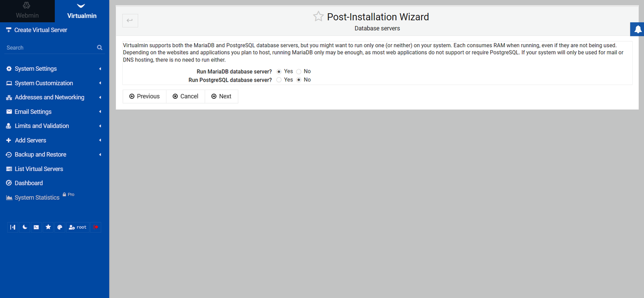Collapse sidebar with the slider icon
The width and height of the screenshot is (644, 298).
pyautogui.click(x=13, y=227)
